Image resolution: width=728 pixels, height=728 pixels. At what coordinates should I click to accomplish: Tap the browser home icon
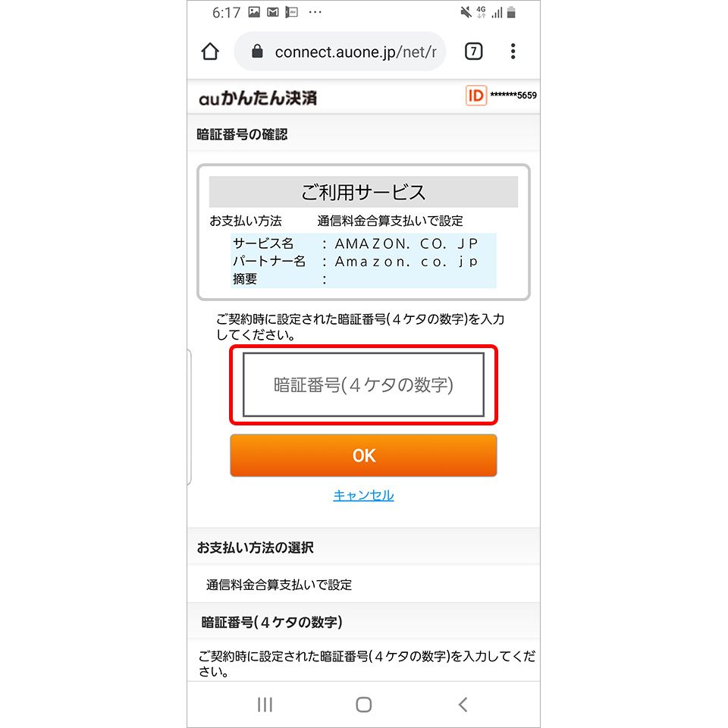point(210,52)
